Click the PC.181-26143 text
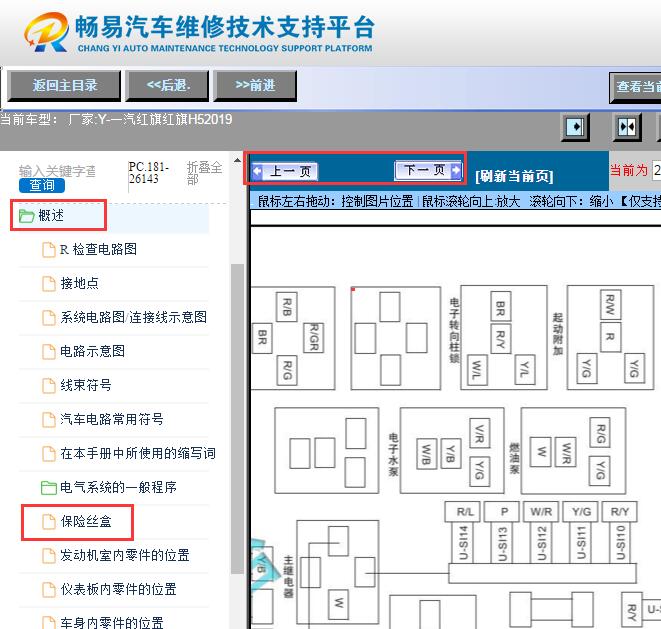The width and height of the screenshot is (661, 629). point(148,173)
